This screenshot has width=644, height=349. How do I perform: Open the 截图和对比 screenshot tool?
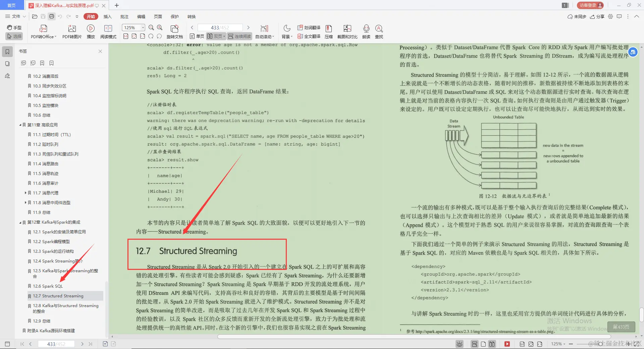347,31
